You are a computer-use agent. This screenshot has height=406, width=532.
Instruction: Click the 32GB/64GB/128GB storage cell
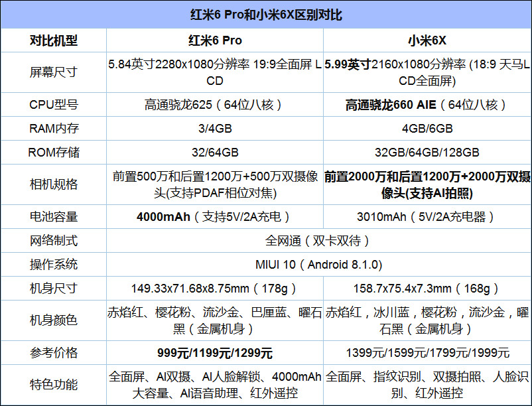[427, 153]
